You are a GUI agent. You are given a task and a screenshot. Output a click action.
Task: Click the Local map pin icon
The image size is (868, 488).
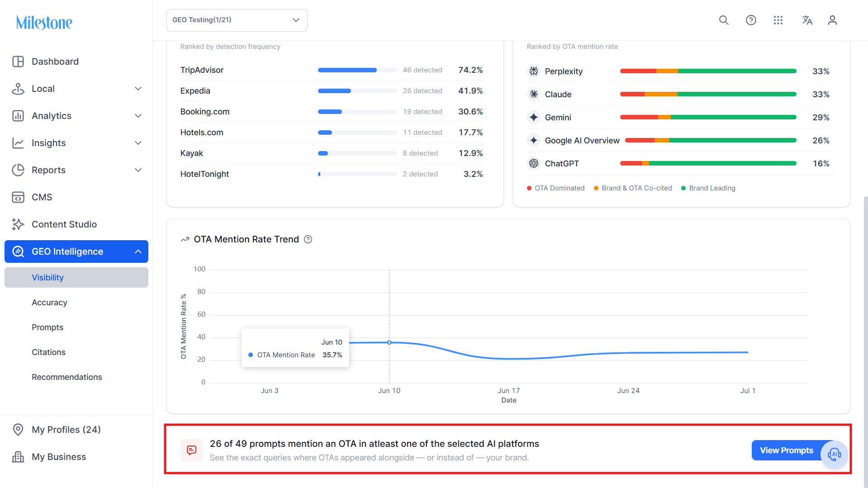(18, 89)
